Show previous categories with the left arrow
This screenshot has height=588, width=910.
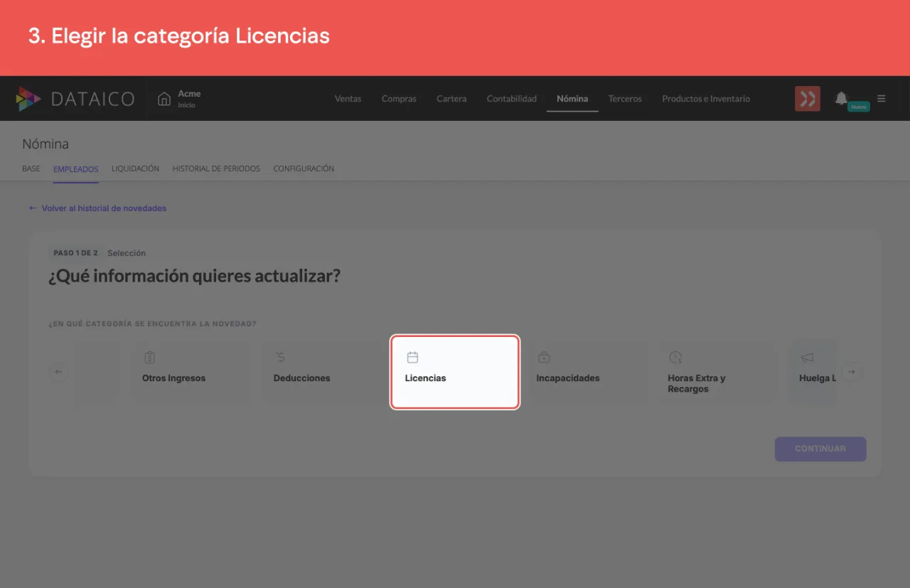[x=58, y=372]
